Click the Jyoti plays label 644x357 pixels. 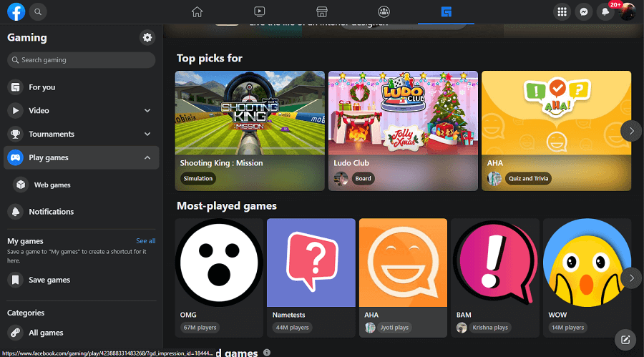click(x=394, y=328)
